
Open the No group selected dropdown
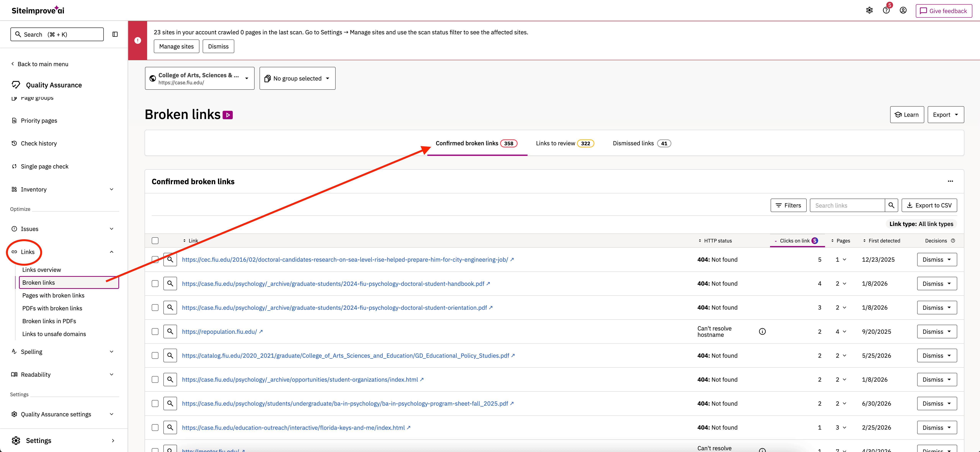click(297, 78)
